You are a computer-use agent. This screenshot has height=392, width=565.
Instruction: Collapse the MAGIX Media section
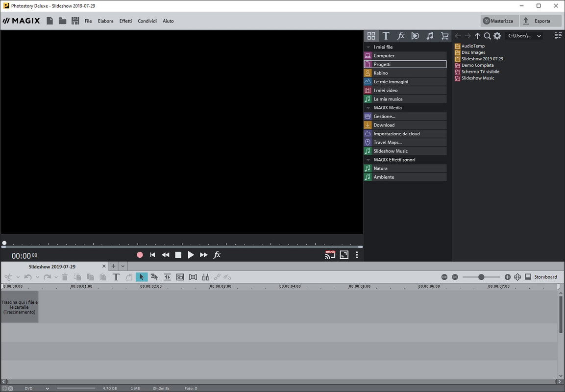(x=368, y=108)
